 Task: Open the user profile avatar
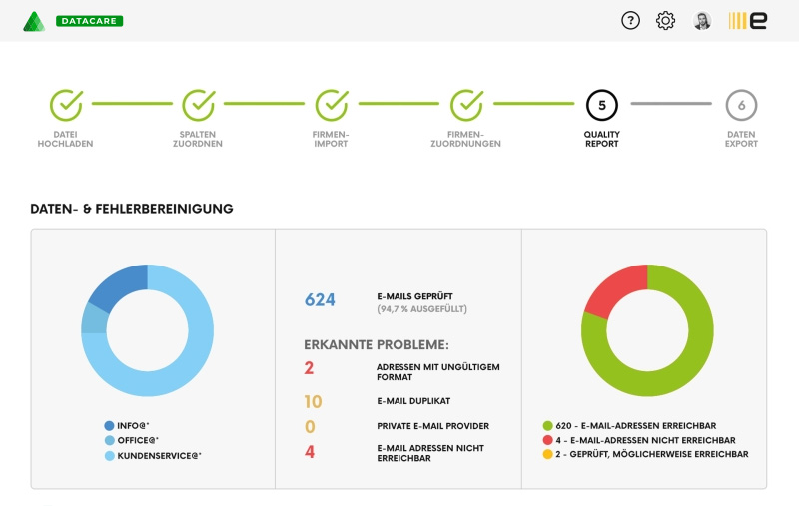point(702,21)
